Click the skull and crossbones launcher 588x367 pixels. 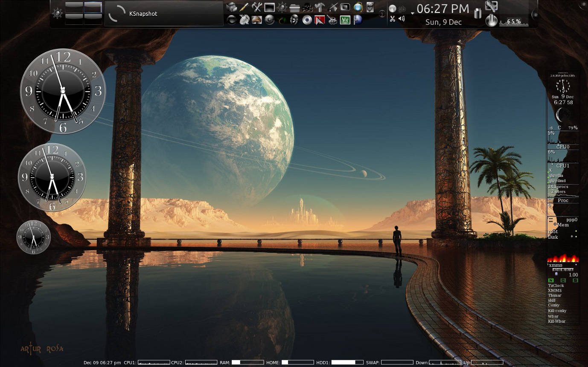(307, 7)
